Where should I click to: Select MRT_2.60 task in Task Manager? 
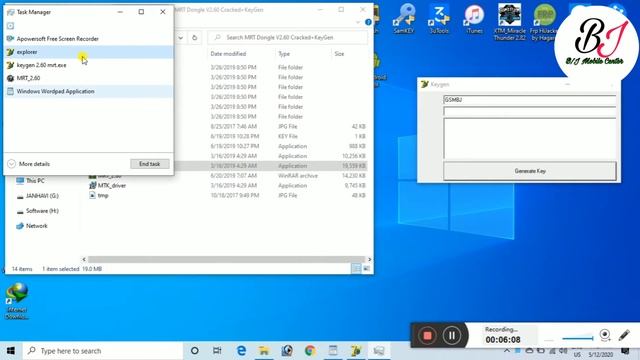tap(89, 78)
